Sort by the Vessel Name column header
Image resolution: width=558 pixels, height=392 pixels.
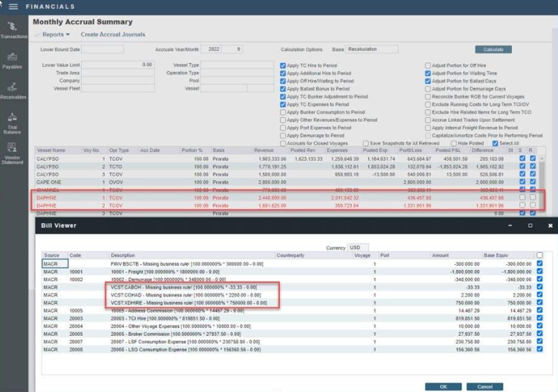(x=51, y=151)
